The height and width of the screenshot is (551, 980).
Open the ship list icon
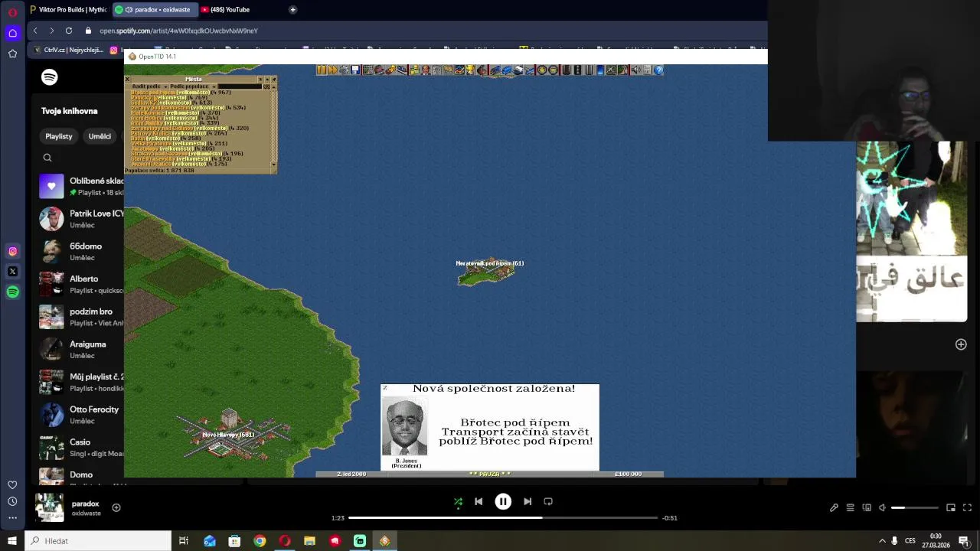coord(518,70)
